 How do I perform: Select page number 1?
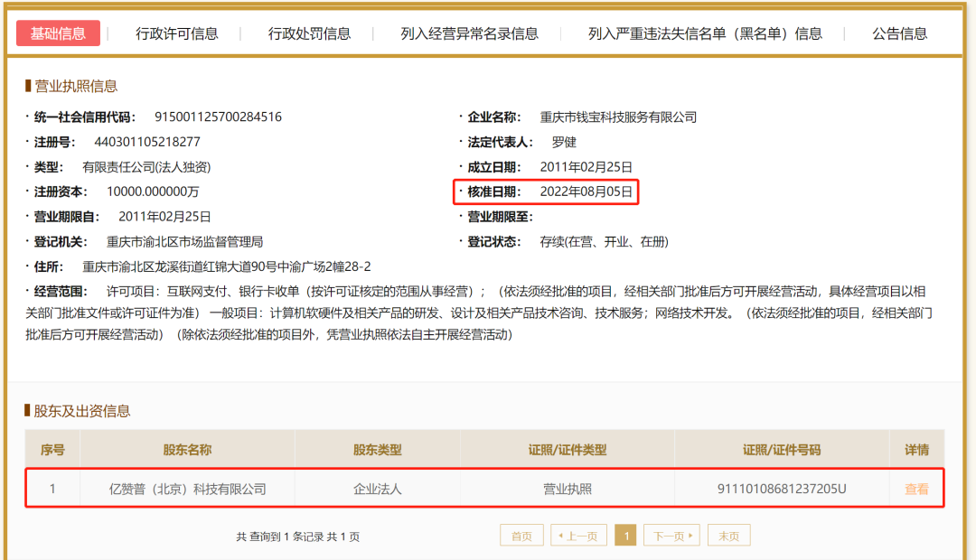point(625,535)
